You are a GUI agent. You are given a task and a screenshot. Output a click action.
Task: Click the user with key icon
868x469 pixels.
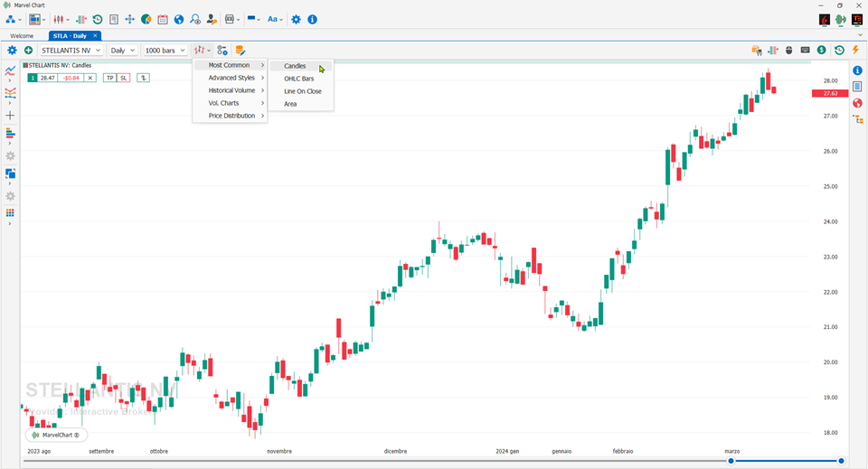tap(212, 19)
